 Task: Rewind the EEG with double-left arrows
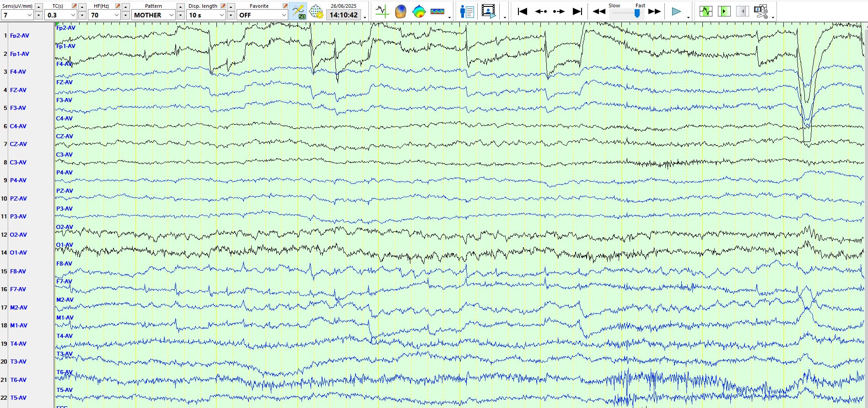coord(599,11)
